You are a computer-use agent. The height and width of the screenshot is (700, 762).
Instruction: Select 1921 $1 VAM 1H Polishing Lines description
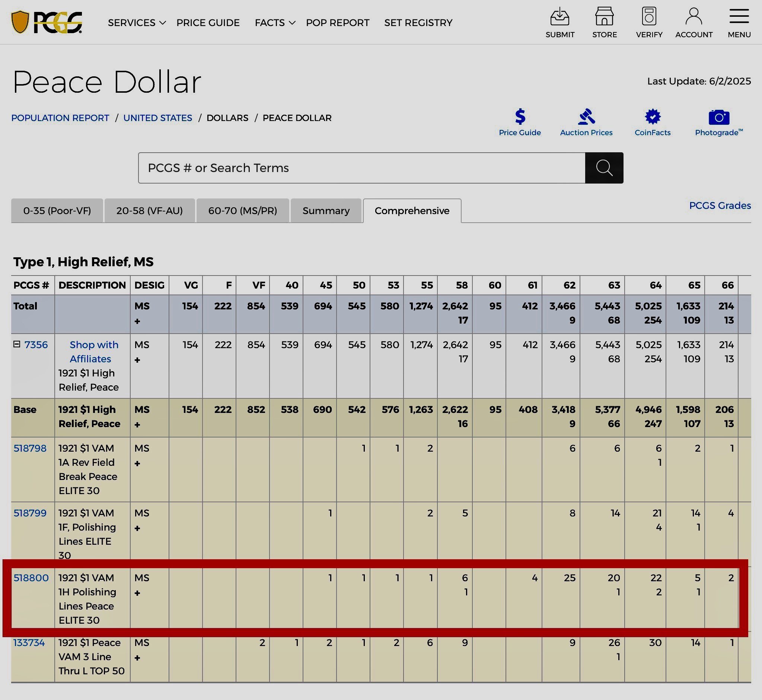coord(87,599)
